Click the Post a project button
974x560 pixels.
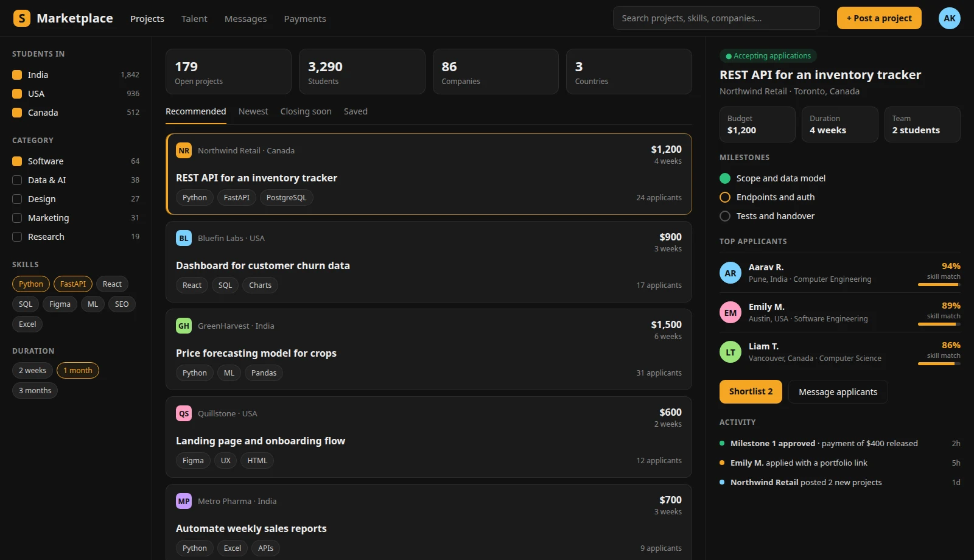click(879, 18)
